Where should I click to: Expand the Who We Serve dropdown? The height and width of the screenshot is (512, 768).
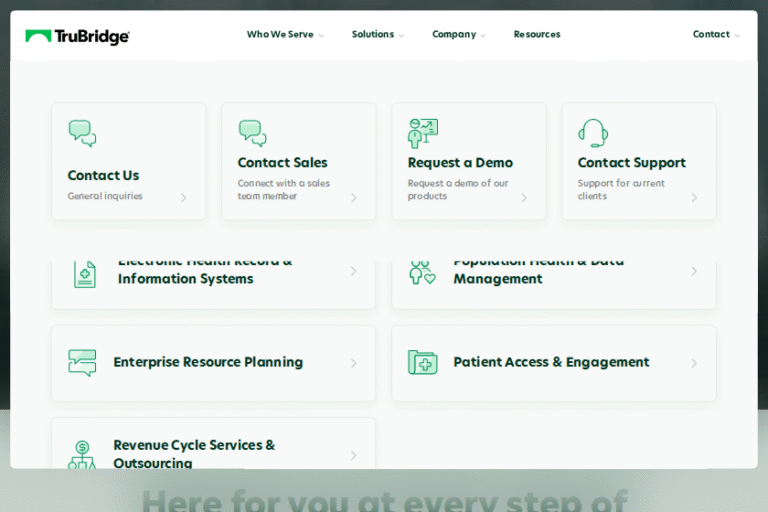coord(285,35)
